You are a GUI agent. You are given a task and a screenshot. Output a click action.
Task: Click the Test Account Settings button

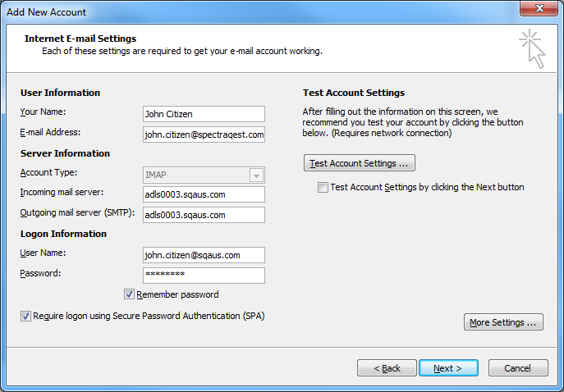pyautogui.click(x=359, y=163)
